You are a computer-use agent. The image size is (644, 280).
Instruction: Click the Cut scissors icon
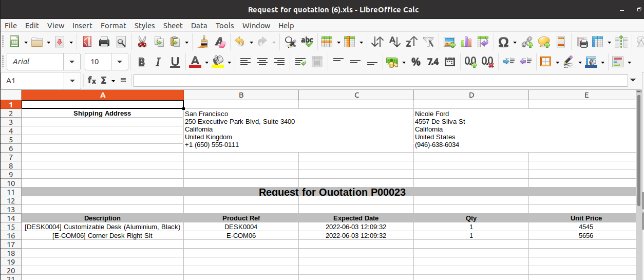(x=142, y=42)
